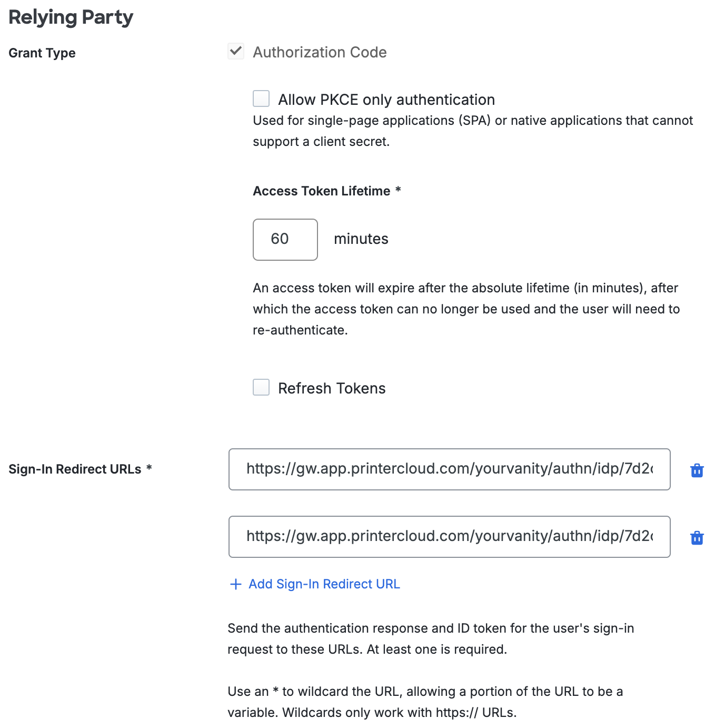Image resolution: width=715 pixels, height=728 pixels.
Task: Focus the Access Token Lifetime minutes field
Action: (285, 240)
